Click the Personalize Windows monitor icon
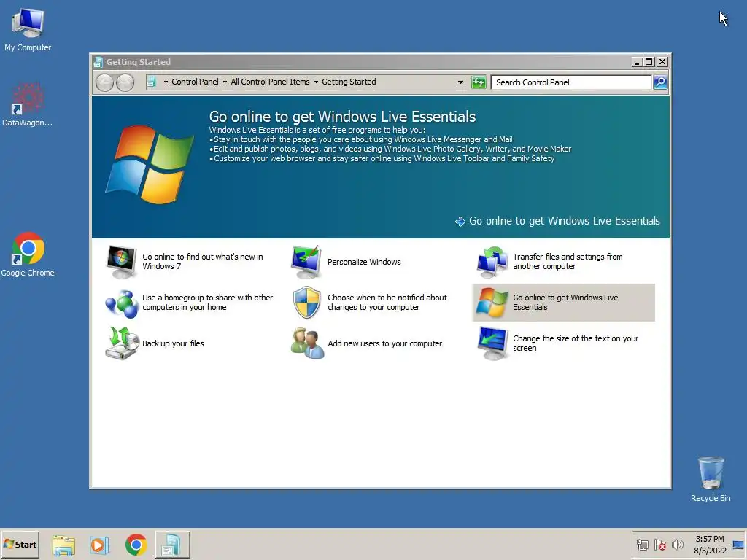Image resolution: width=747 pixels, height=560 pixels. coord(306,262)
